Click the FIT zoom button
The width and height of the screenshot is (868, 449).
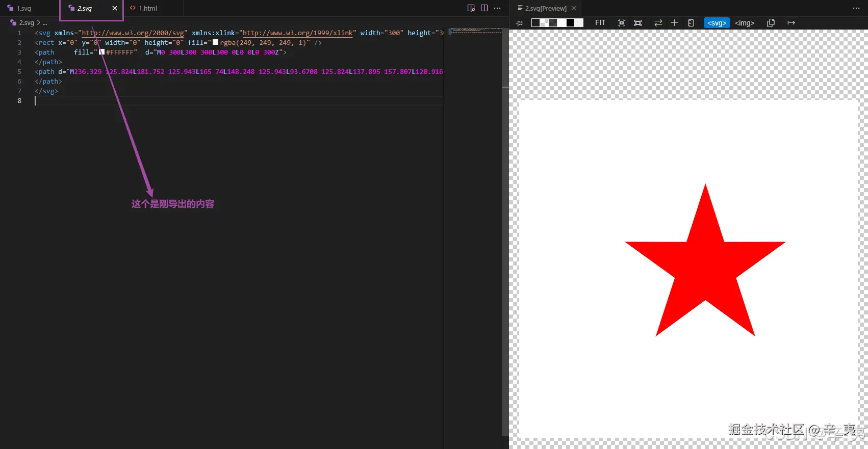[600, 22]
